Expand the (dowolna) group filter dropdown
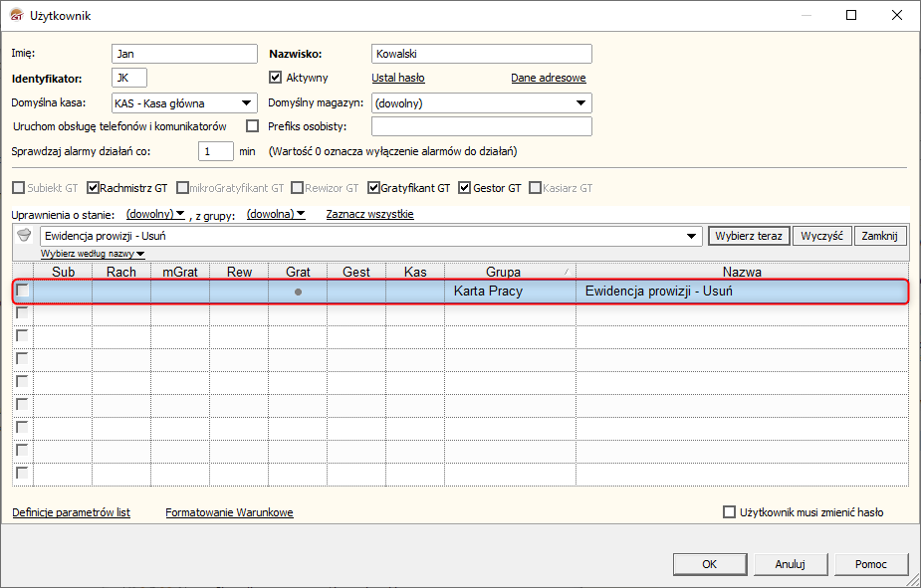The height and width of the screenshot is (588, 921). click(276, 214)
